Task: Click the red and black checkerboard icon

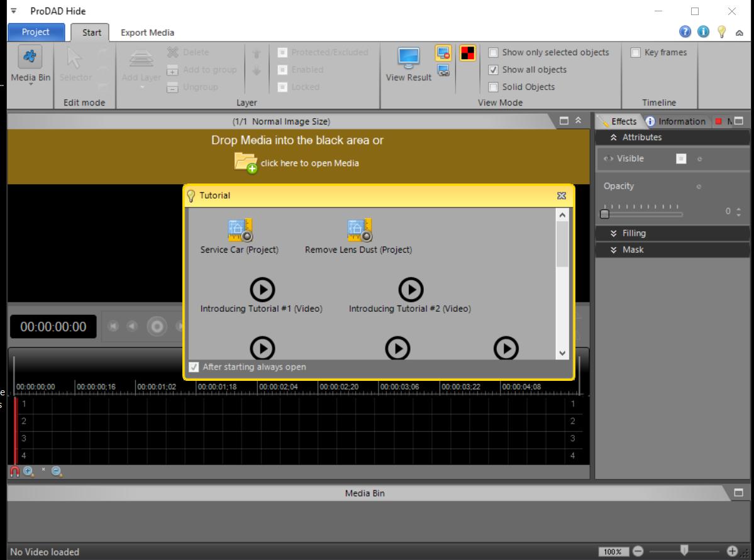Action: (x=467, y=52)
